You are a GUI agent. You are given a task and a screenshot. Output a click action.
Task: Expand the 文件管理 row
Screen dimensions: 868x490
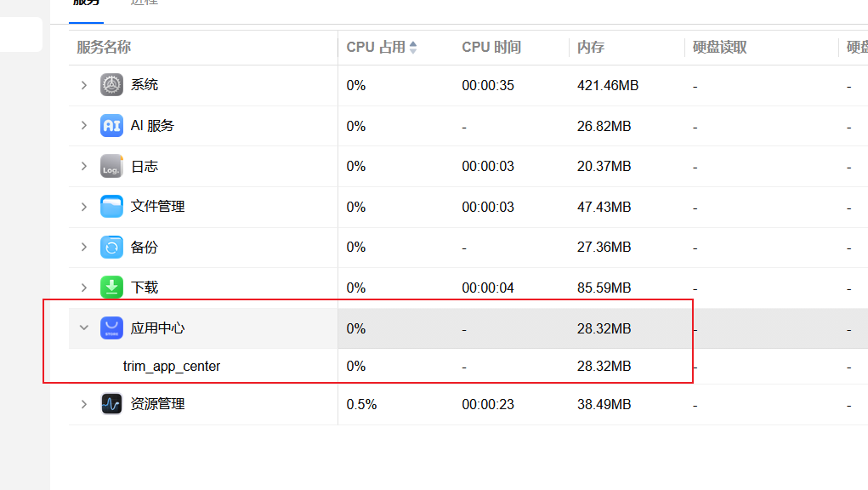click(83, 207)
